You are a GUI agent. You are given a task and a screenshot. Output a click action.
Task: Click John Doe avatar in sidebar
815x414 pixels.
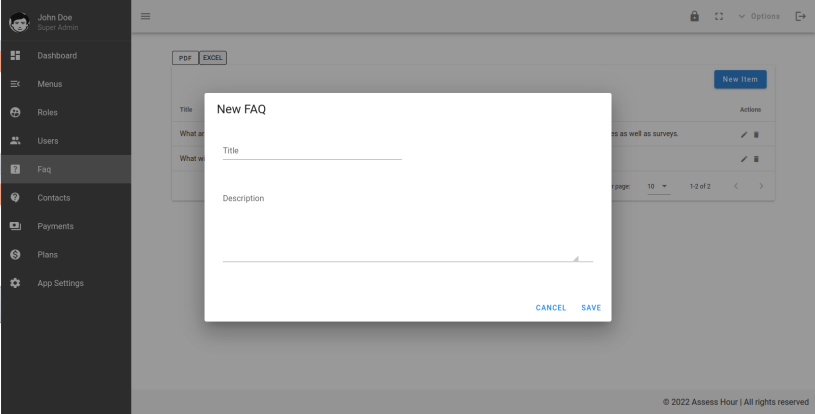(x=17, y=16)
